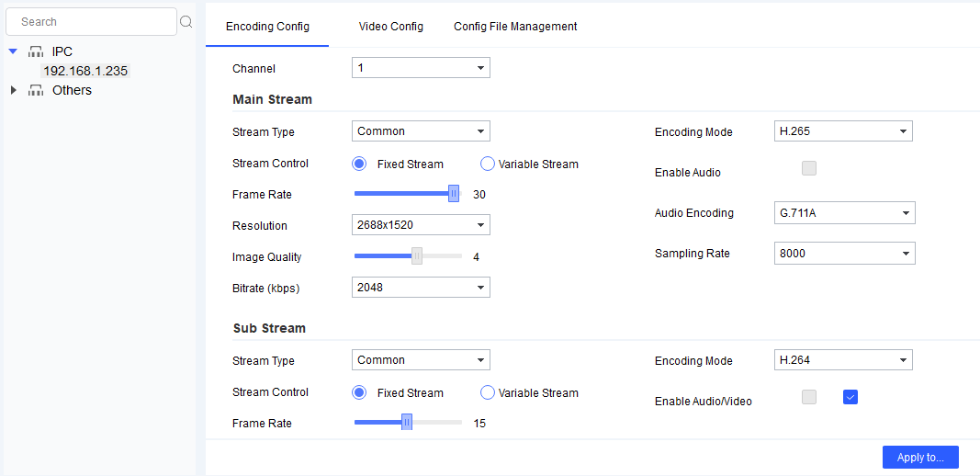Click the Sub Stream heading
980x476 pixels.
(269, 328)
